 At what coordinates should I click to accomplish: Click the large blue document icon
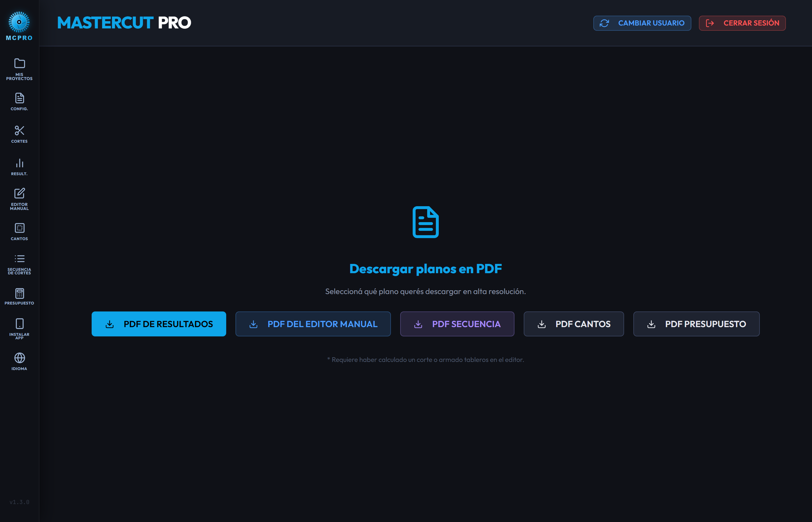point(426,222)
